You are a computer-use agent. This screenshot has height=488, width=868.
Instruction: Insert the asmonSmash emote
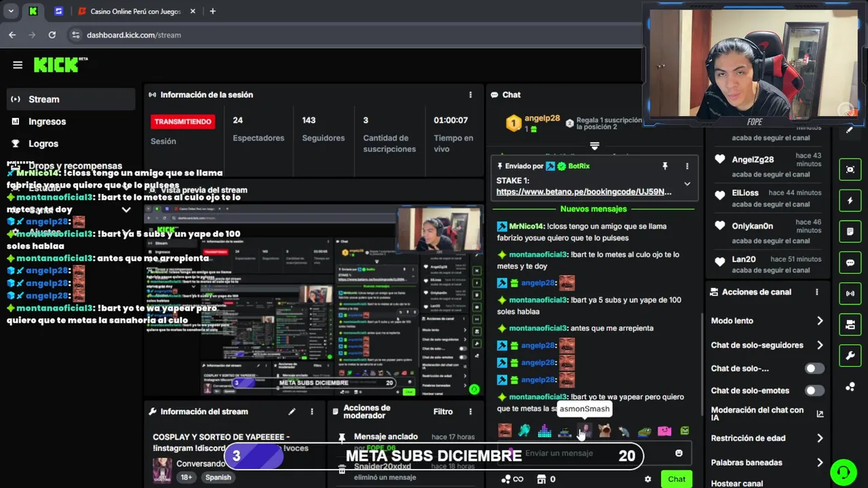(x=585, y=430)
